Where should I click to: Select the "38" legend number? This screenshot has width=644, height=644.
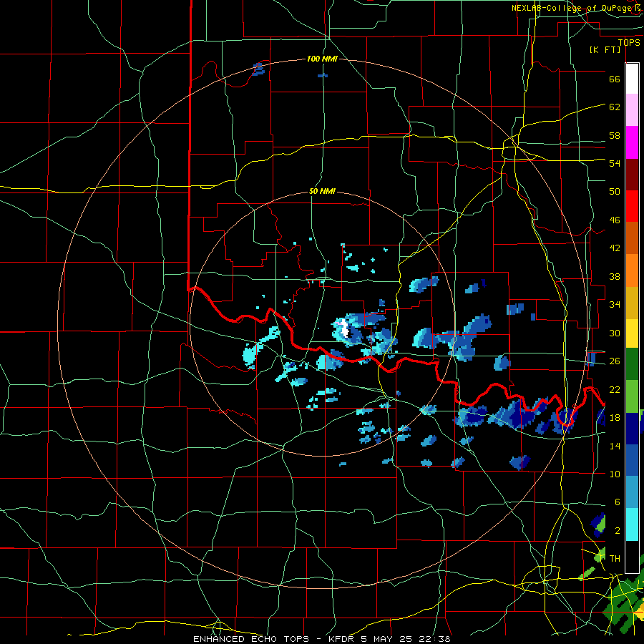point(615,276)
